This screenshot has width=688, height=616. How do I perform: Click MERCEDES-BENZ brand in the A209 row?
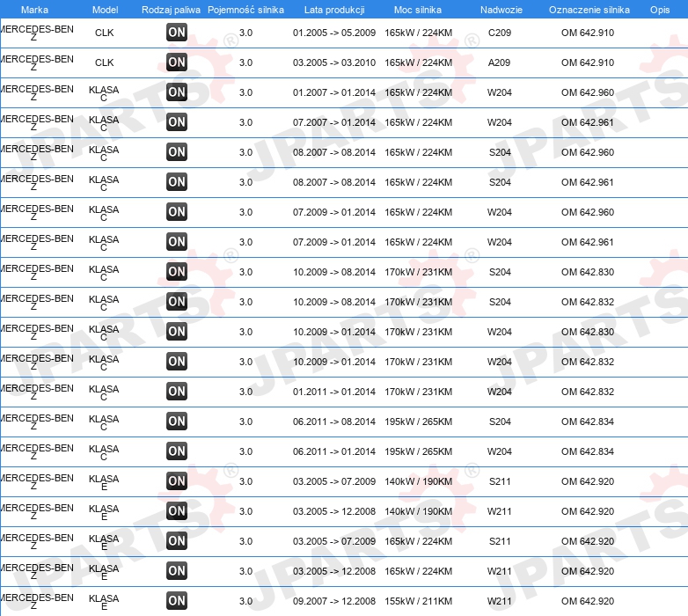(x=37, y=62)
